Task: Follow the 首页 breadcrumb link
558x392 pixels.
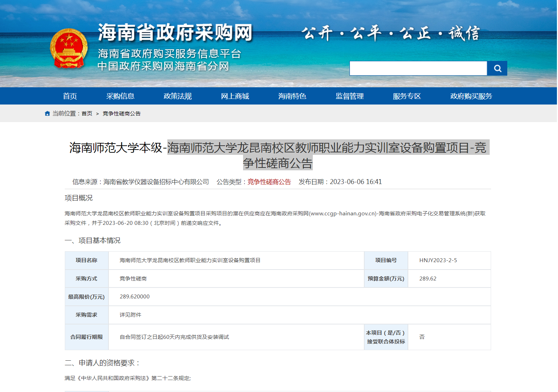Action: (x=87, y=113)
